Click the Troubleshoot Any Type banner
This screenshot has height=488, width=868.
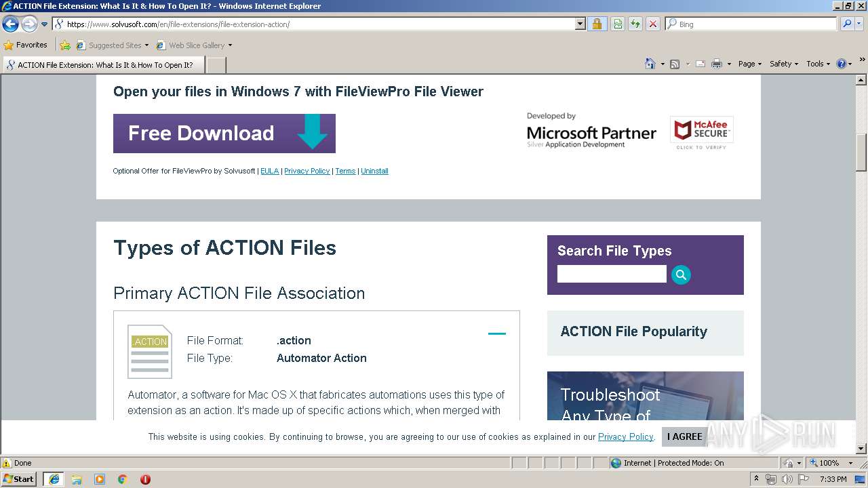click(646, 396)
